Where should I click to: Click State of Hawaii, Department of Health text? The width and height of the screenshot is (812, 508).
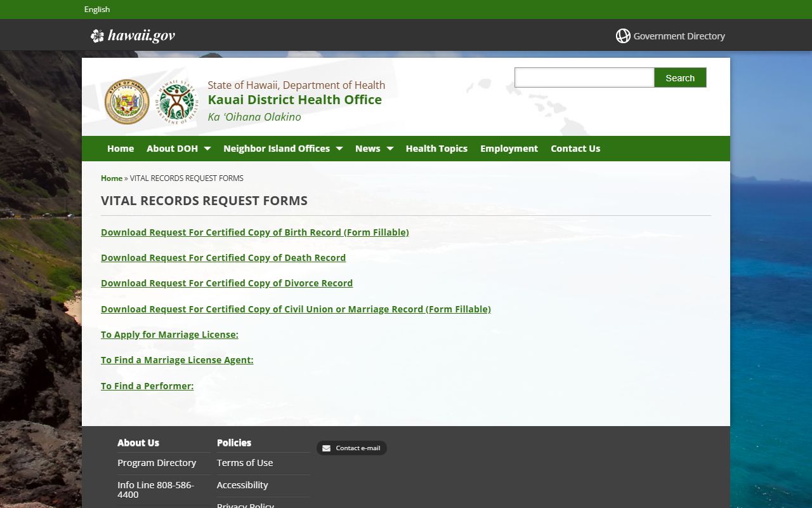tap(296, 85)
